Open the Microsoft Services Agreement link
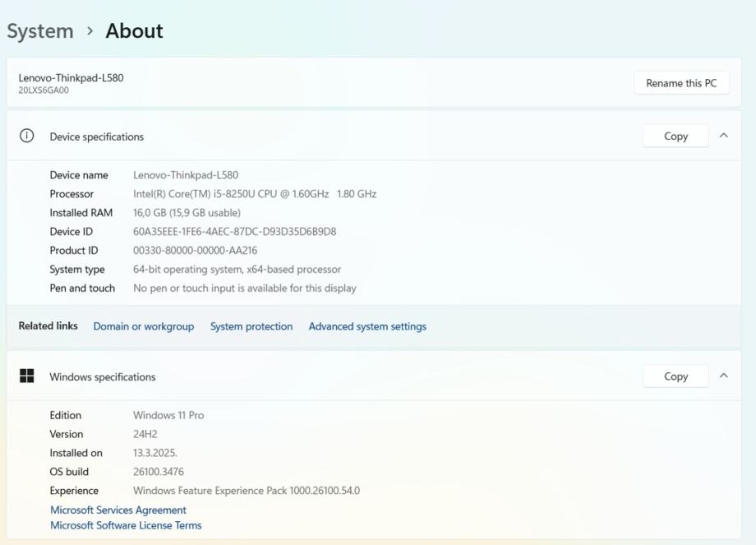Screen dimensions: 756x545 tap(118, 510)
